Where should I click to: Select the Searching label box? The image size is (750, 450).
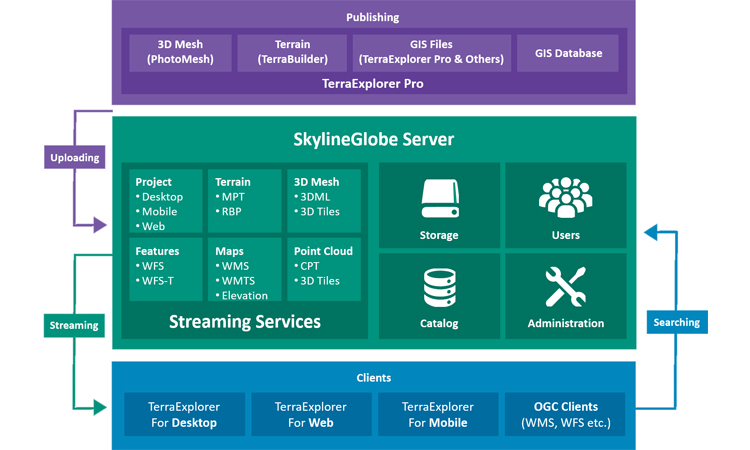point(677,322)
